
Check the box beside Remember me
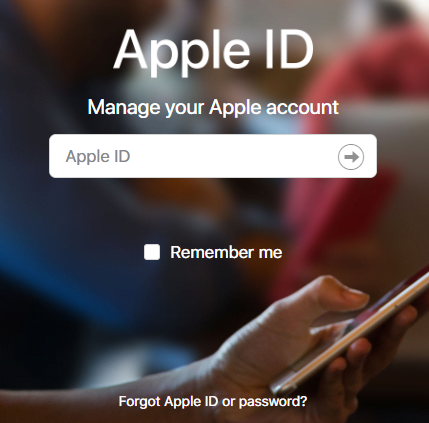click(152, 252)
